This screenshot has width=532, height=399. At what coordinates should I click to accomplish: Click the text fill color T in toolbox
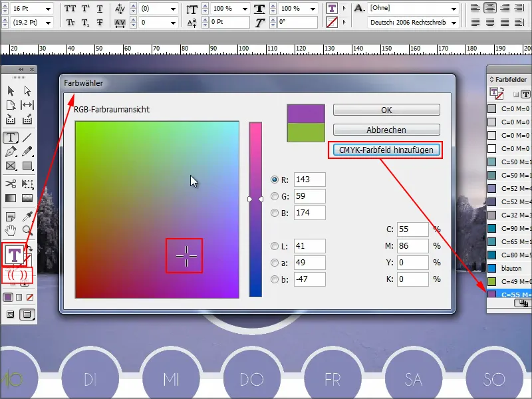[14, 255]
